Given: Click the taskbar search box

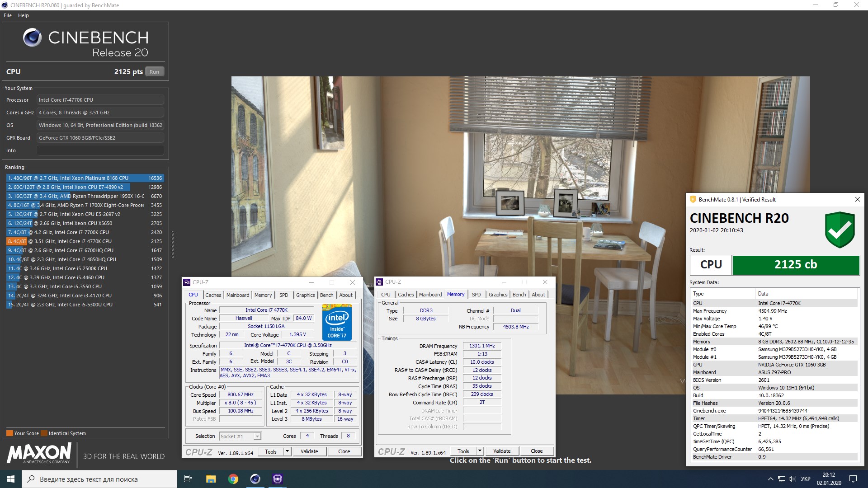Looking at the screenshot, I should click(x=99, y=479).
